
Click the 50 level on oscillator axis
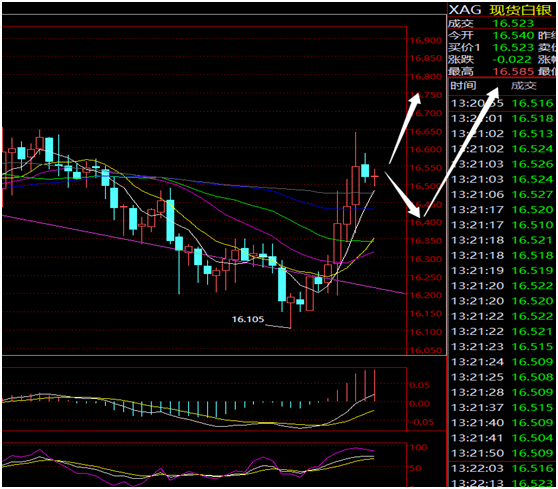415,468
